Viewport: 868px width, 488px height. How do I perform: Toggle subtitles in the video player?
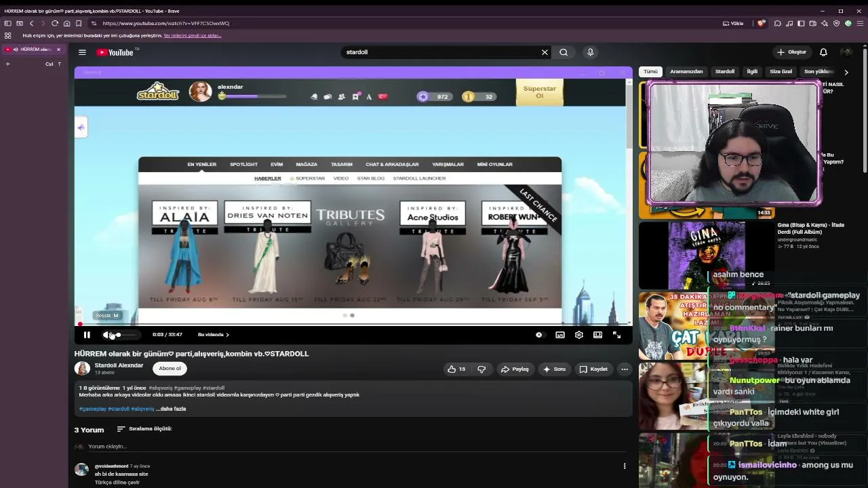[560, 335]
